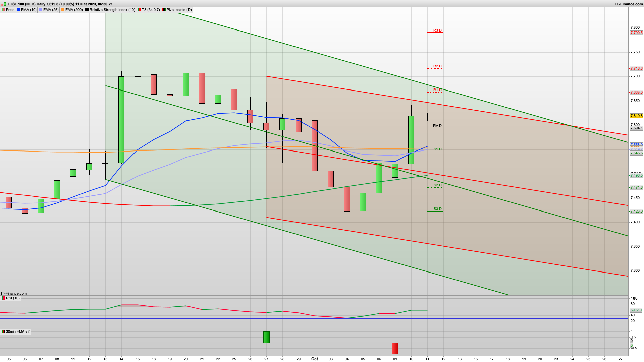This screenshot has width=644, height=362.
Task: Select the 7,471.6 S2 price tag
Action: coord(636,188)
